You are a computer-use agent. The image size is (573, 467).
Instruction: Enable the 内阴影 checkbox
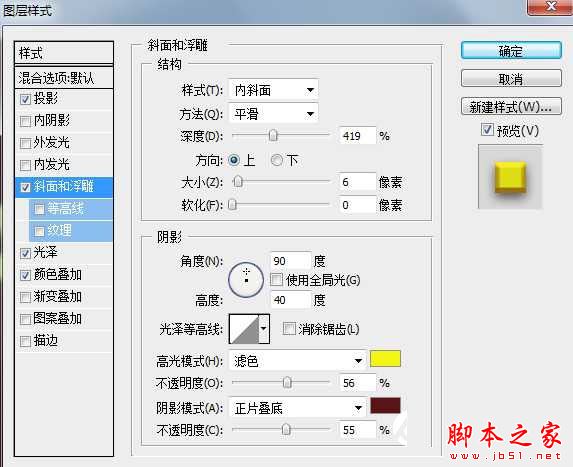point(25,121)
